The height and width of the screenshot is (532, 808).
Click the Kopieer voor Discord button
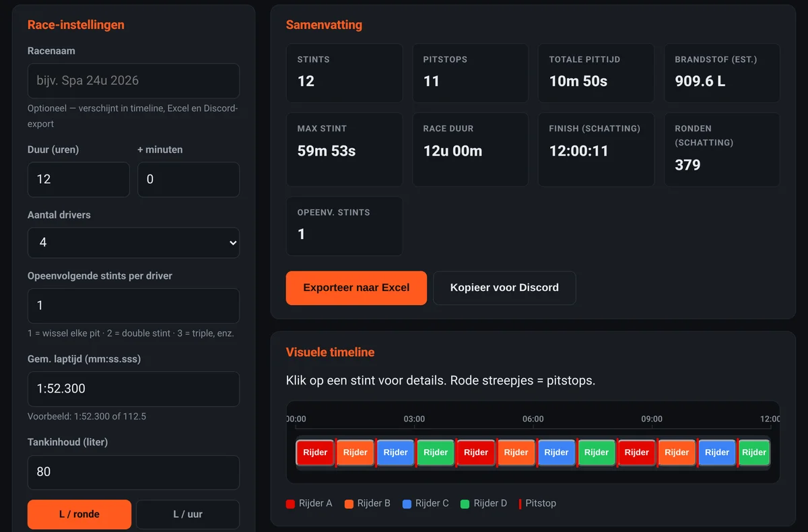click(x=504, y=288)
